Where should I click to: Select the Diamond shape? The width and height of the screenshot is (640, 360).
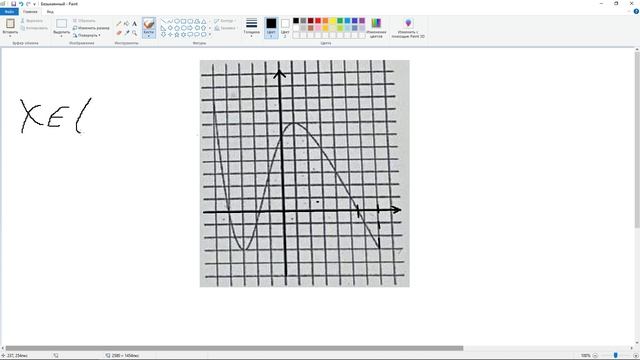pyautogui.click(x=170, y=28)
